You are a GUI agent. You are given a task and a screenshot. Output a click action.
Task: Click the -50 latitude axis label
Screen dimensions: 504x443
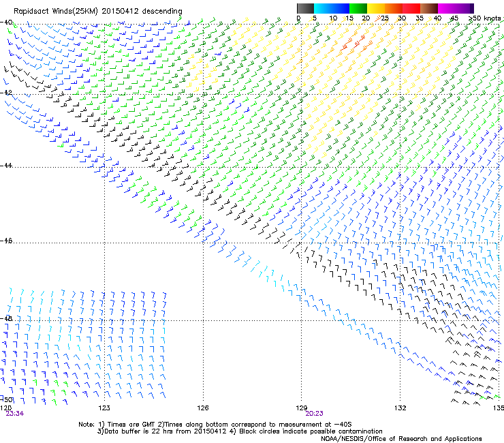point(6,399)
